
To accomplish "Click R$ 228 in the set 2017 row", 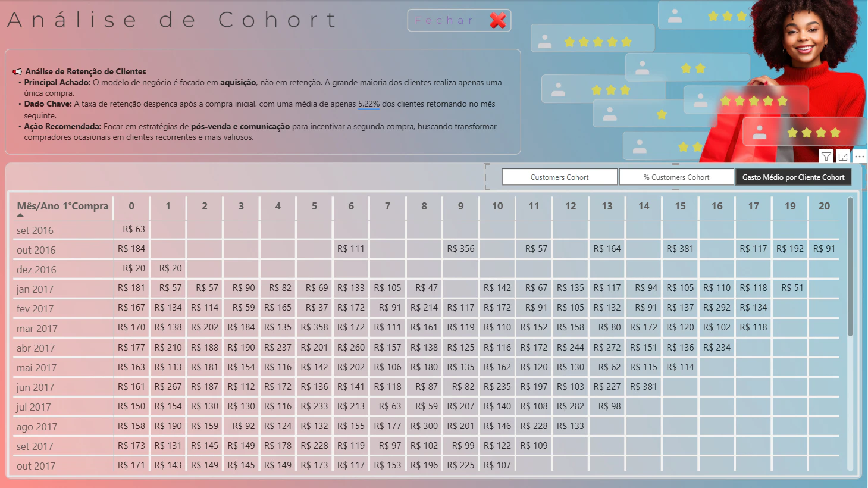I will (314, 445).
